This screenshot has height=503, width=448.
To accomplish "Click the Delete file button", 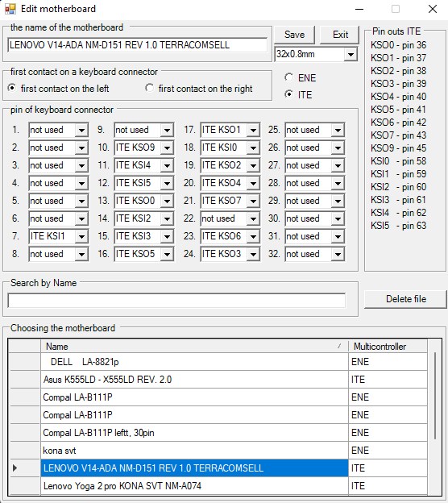I will point(405,299).
